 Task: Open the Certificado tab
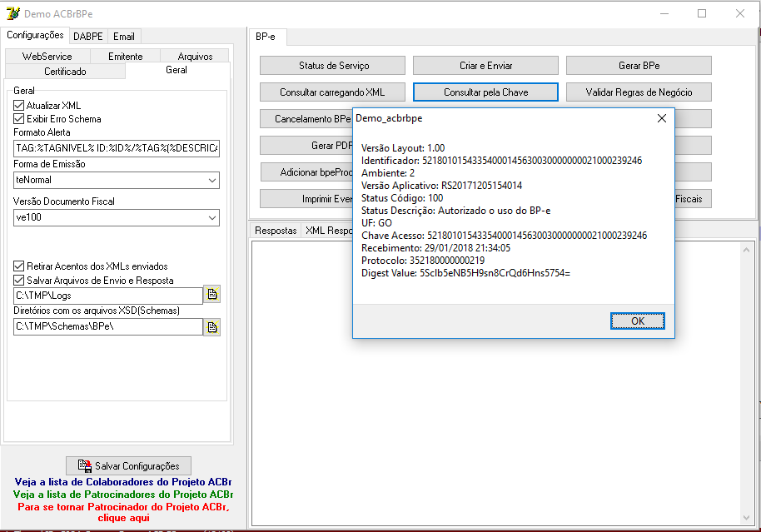pos(65,72)
